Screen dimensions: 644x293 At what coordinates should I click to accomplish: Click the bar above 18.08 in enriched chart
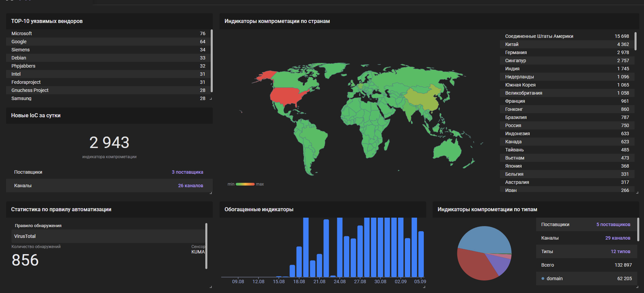pos(299,262)
